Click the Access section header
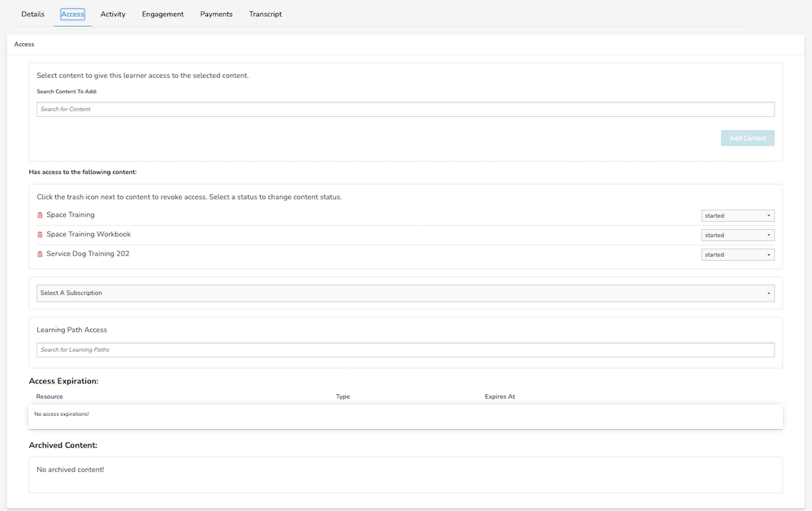The width and height of the screenshot is (812, 511). point(24,44)
